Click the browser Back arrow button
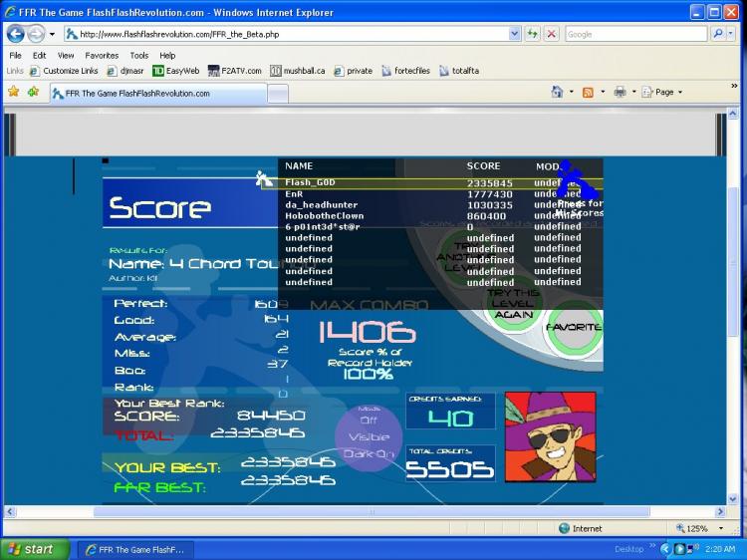Viewport: 747px width, 560px height. pyautogui.click(x=16, y=33)
